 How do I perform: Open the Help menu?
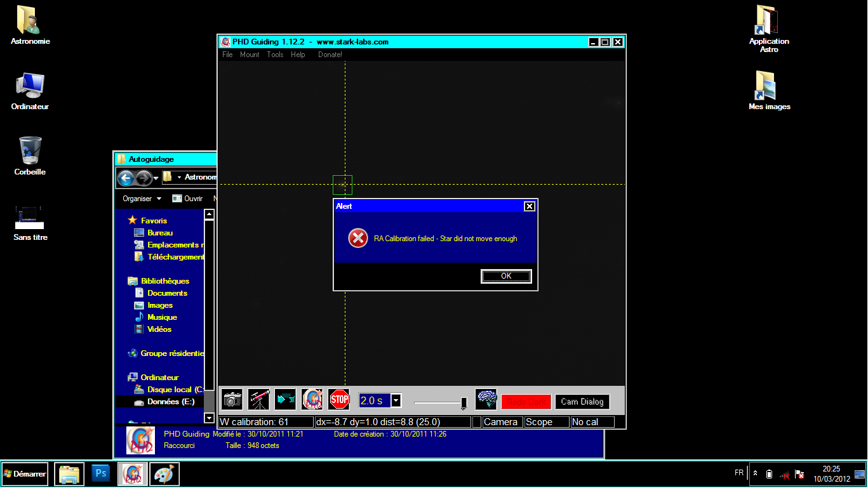298,55
